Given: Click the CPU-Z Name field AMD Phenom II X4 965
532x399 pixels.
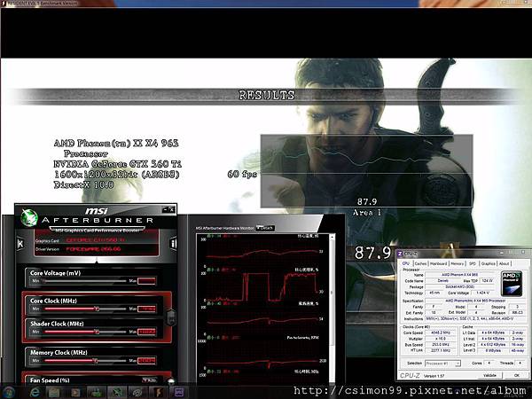Looking at the screenshot, I should point(459,275).
